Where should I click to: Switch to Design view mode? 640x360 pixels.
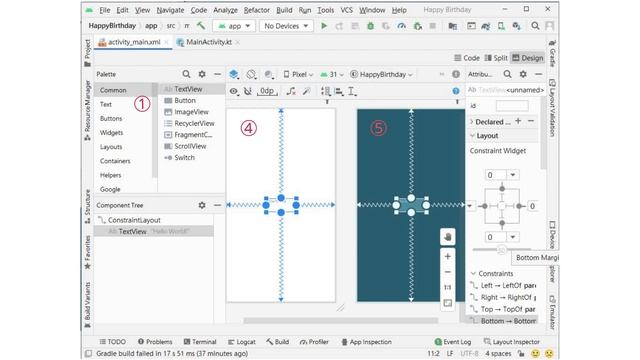coord(528,58)
